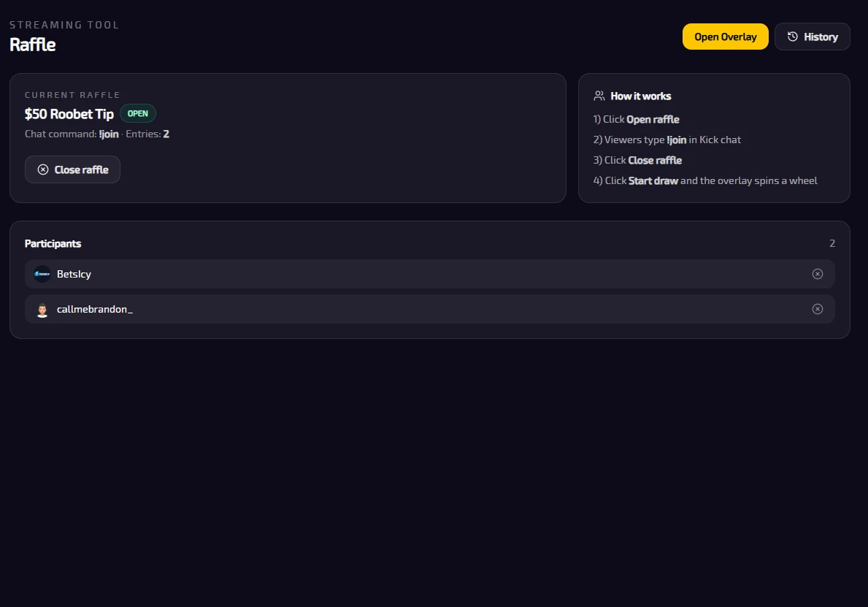
Task: Click the participant count number
Action: tap(832, 243)
